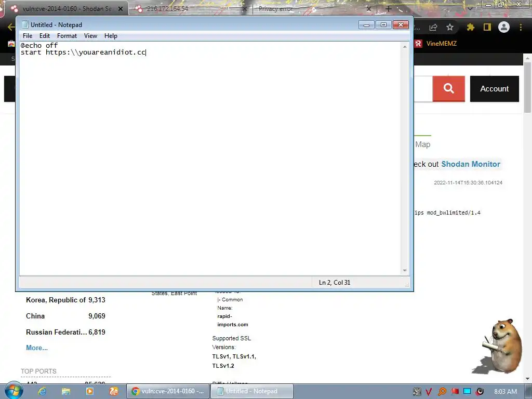Open Windows Explorer from the taskbar

tap(65, 391)
